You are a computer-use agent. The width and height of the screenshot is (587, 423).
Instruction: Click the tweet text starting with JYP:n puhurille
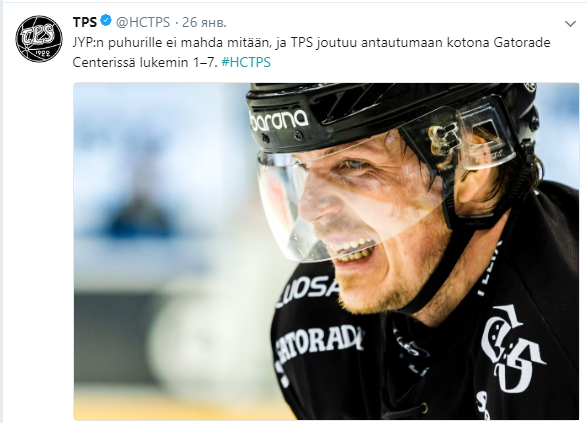point(311,52)
